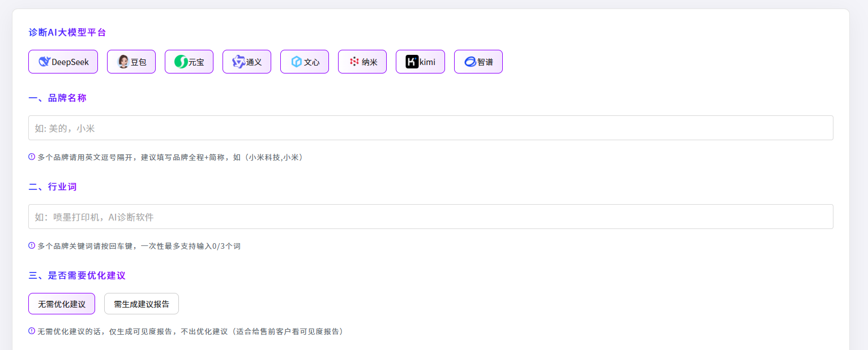Deselect the 通义 platform chip

247,62
